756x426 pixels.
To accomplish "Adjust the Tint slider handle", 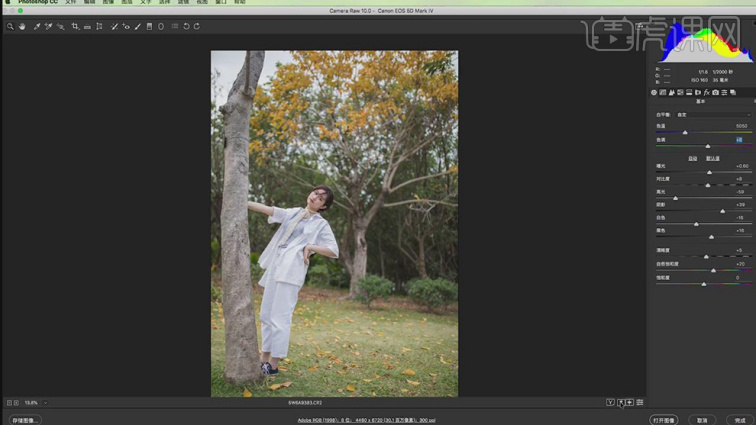I will tap(708, 146).
